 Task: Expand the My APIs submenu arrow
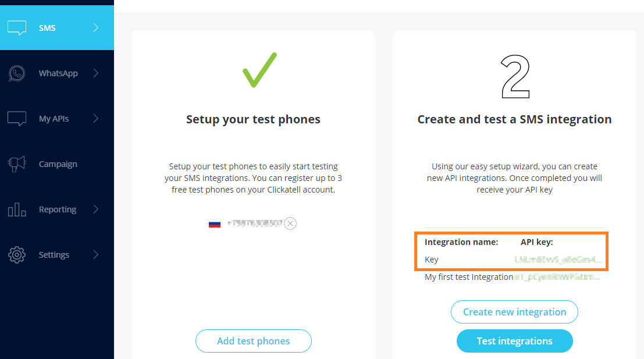tap(96, 119)
